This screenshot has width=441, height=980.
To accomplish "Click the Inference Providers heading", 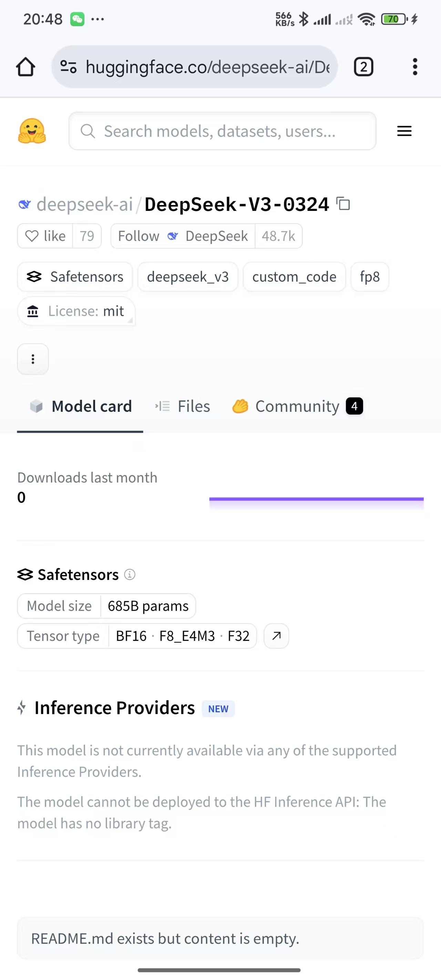I will (x=114, y=708).
